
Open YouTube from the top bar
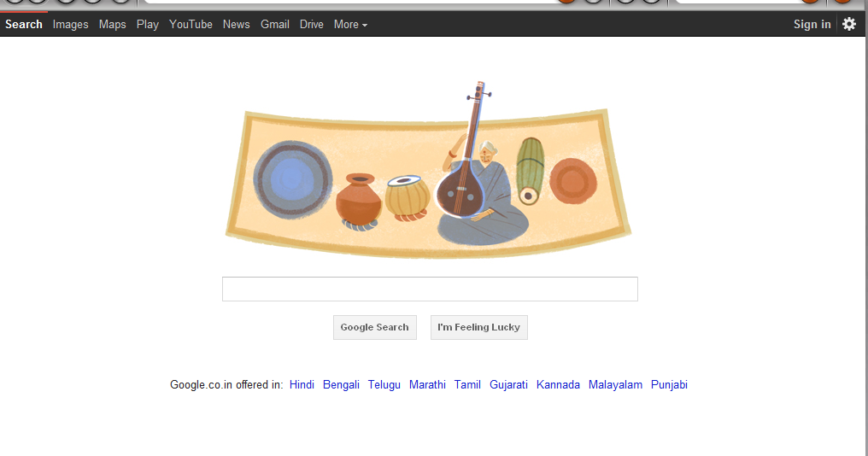[x=191, y=25]
